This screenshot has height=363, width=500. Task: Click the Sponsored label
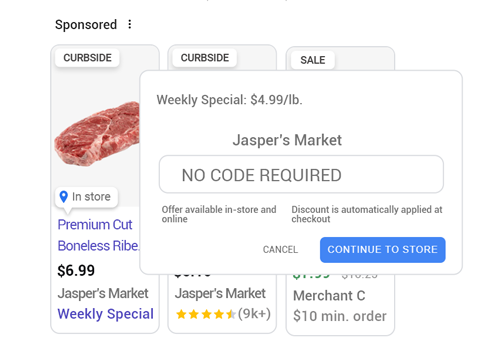coord(86,25)
